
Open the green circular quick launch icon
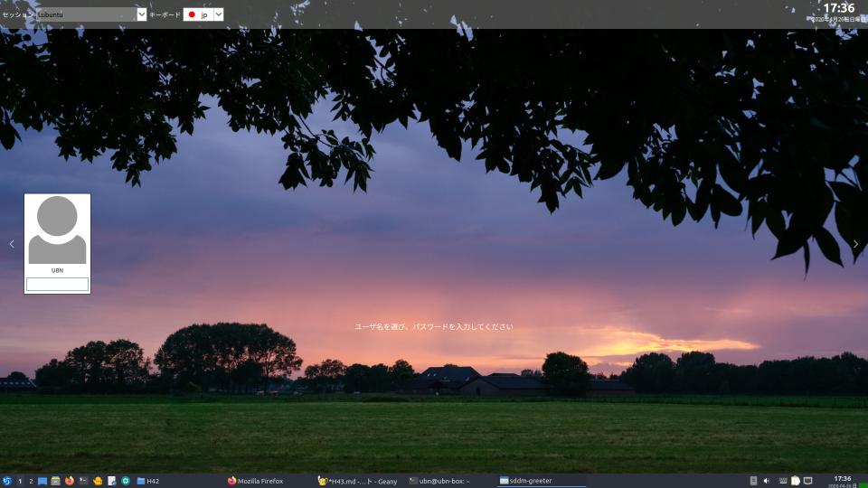[x=126, y=481]
